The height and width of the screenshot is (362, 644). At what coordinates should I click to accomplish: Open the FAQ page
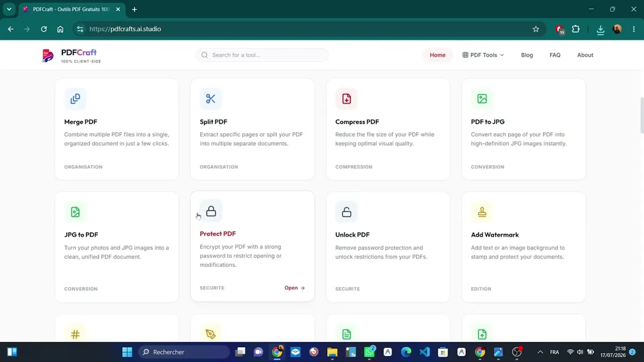pyautogui.click(x=555, y=55)
